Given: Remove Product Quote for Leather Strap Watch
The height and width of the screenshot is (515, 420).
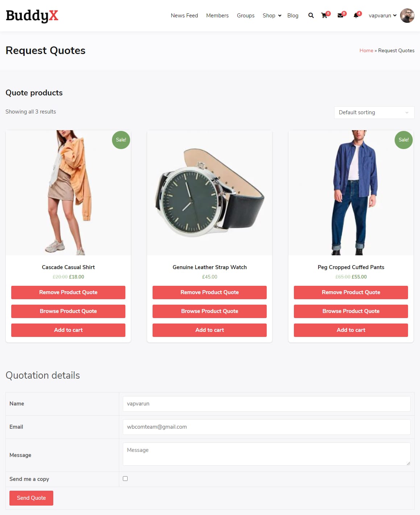Looking at the screenshot, I should pos(209,292).
